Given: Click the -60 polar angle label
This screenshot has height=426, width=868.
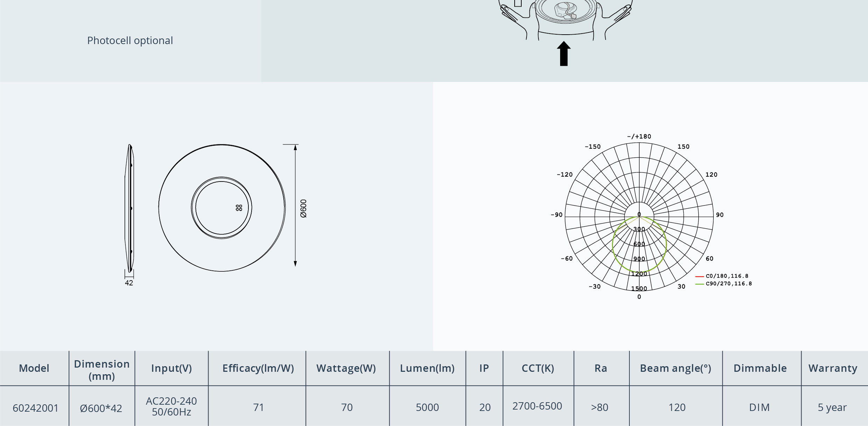Looking at the screenshot, I should [x=567, y=258].
